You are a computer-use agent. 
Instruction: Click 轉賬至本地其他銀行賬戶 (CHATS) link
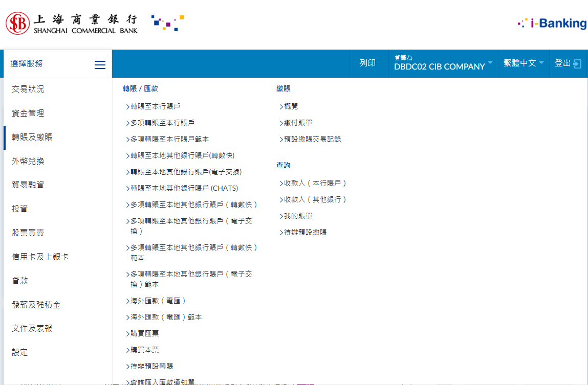[184, 188]
